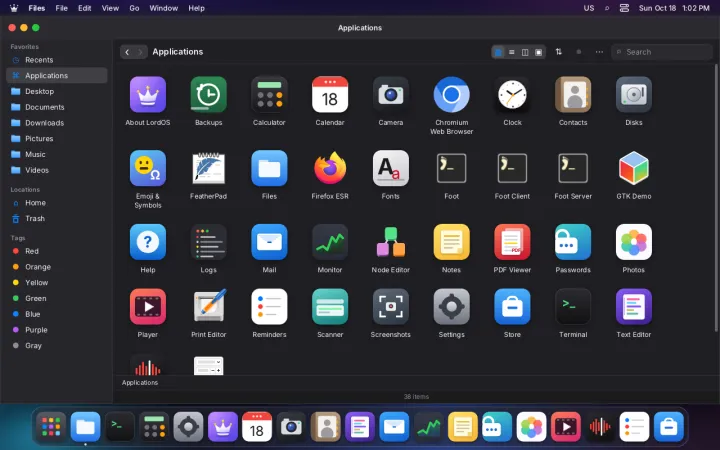Open the control center icon in menu bar

(x=624, y=8)
